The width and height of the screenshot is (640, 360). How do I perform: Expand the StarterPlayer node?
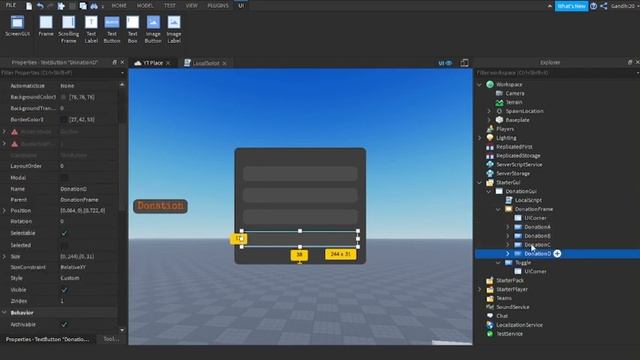(480, 289)
